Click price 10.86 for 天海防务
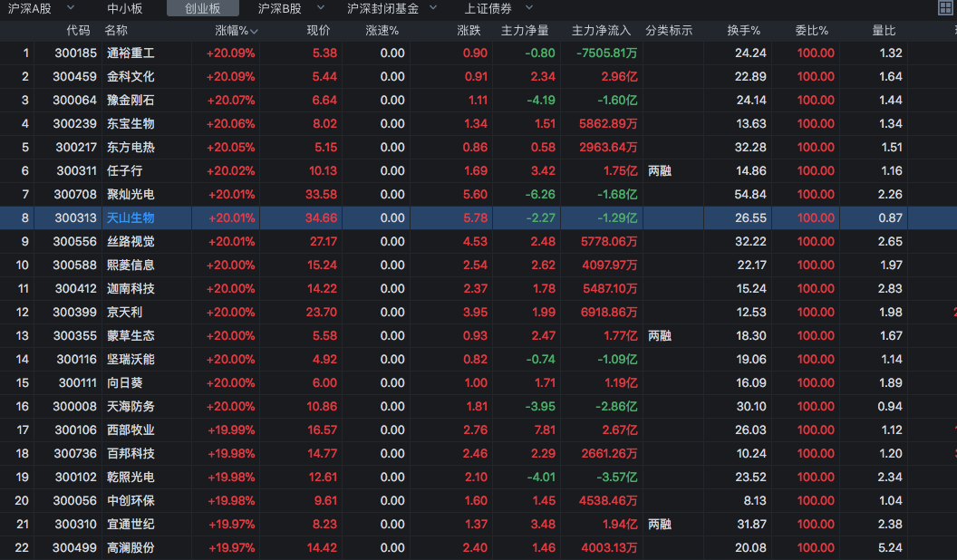The image size is (957, 560). click(x=322, y=406)
